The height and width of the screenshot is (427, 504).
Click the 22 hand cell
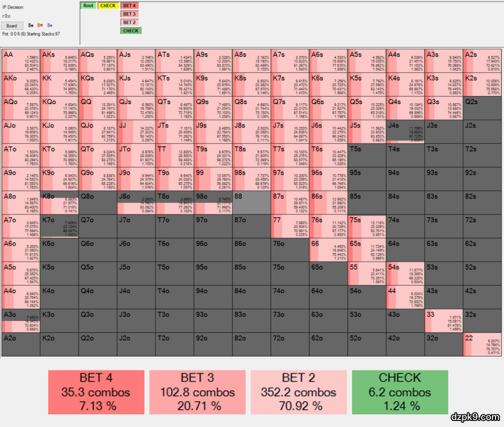(x=482, y=344)
